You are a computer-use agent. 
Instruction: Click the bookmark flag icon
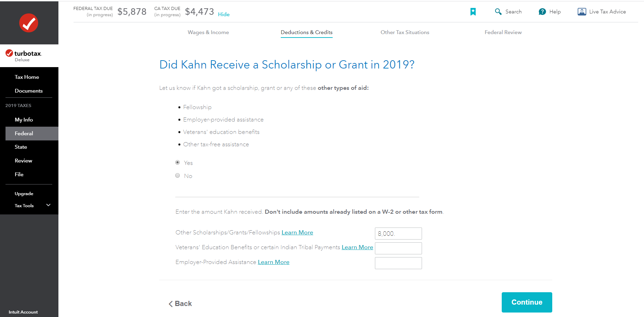coord(473,12)
